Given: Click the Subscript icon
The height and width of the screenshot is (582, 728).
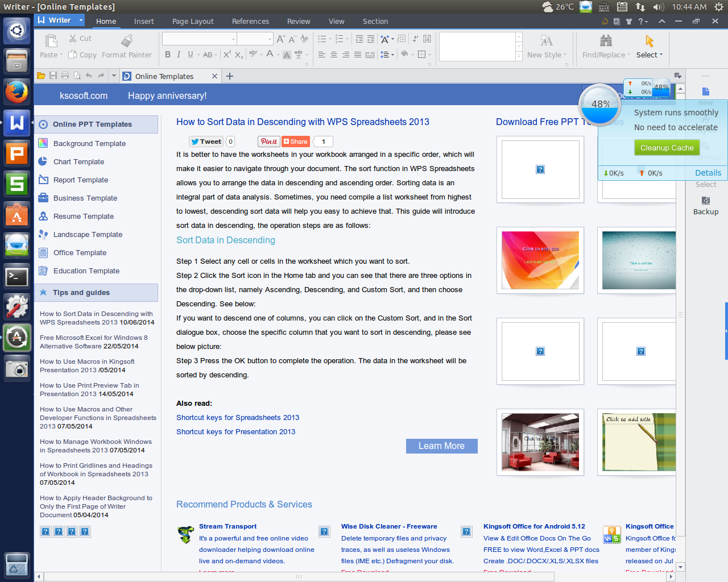Looking at the screenshot, I should tap(239, 55).
